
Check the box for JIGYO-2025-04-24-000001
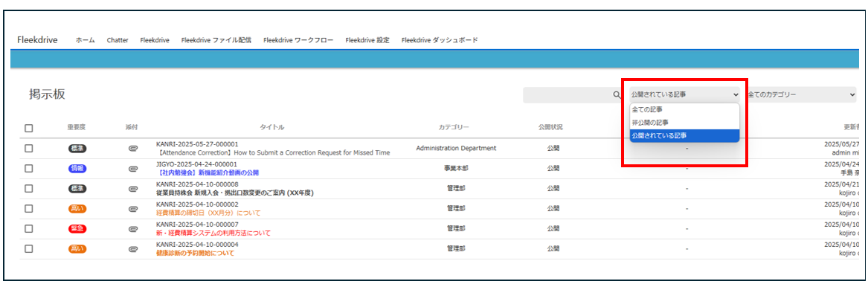pyautogui.click(x=29, y=168)
